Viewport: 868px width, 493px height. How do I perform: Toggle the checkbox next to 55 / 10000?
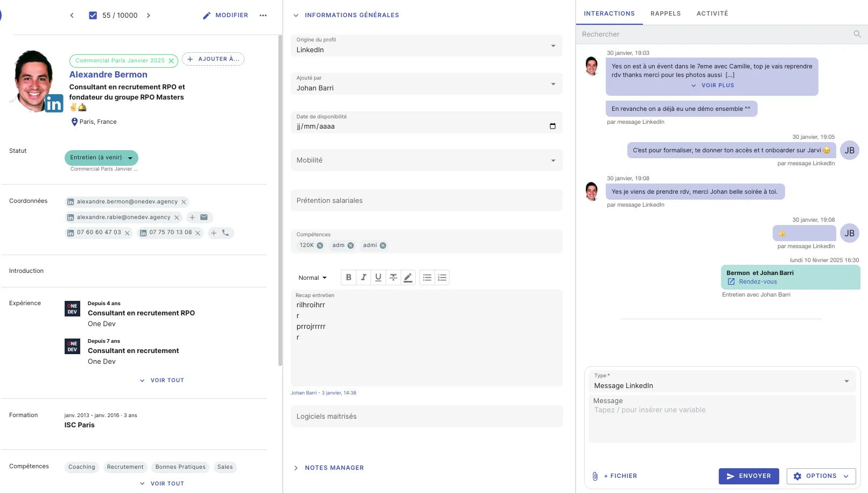93,15
